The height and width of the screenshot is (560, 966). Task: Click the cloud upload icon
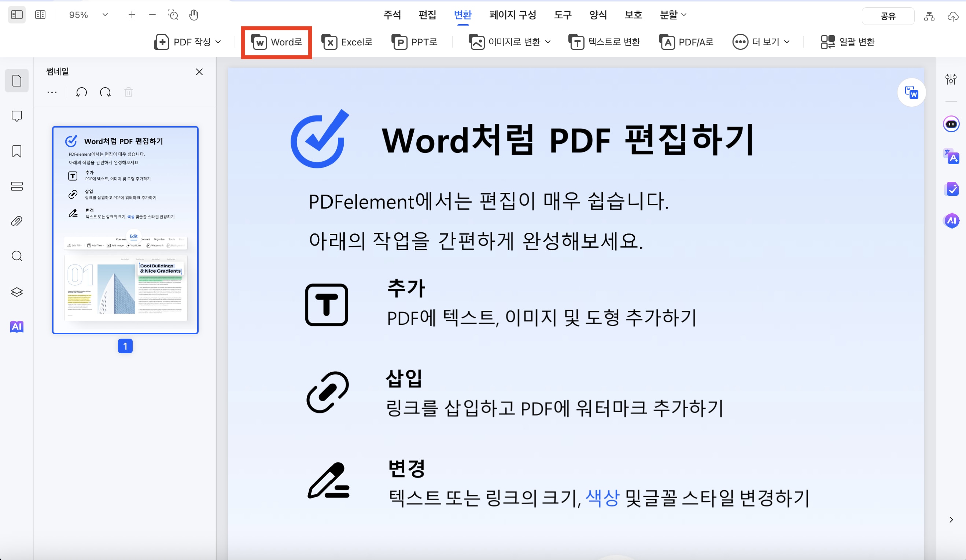coord(953,16)
